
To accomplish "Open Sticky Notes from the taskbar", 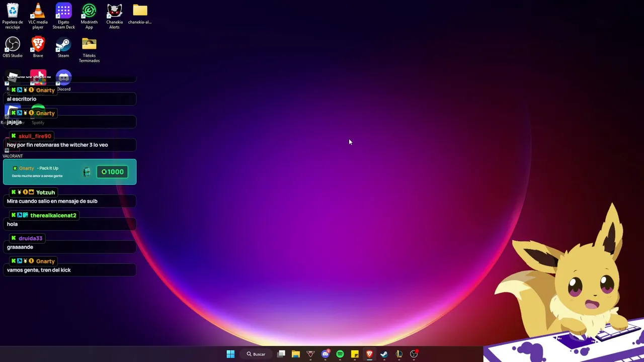I will point(355,354).
